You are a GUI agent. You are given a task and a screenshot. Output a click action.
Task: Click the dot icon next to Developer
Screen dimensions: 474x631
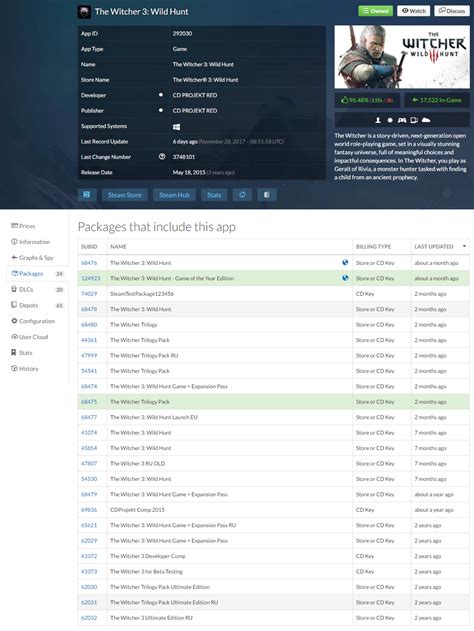click(x=161, y=95)
